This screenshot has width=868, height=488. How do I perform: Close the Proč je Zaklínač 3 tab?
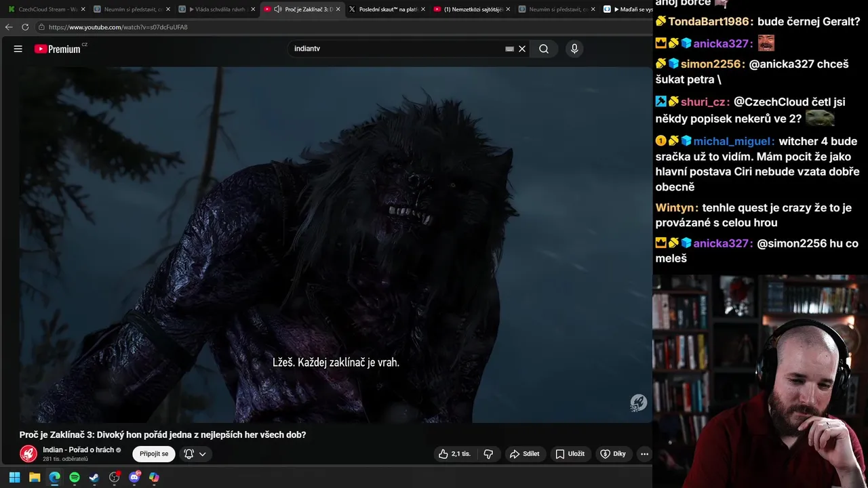tap(338, 9)
